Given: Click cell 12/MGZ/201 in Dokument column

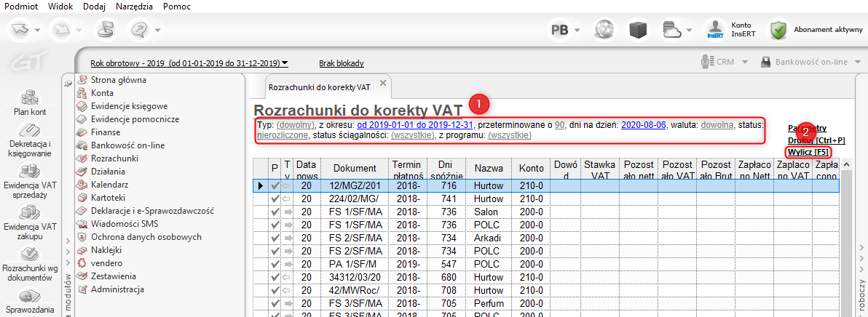Looking at the screenshot, I should (x=355, y=185).
